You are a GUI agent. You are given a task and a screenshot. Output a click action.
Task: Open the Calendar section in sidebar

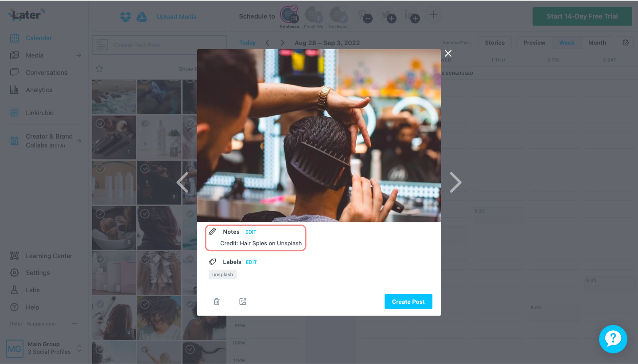coord(31,38)
